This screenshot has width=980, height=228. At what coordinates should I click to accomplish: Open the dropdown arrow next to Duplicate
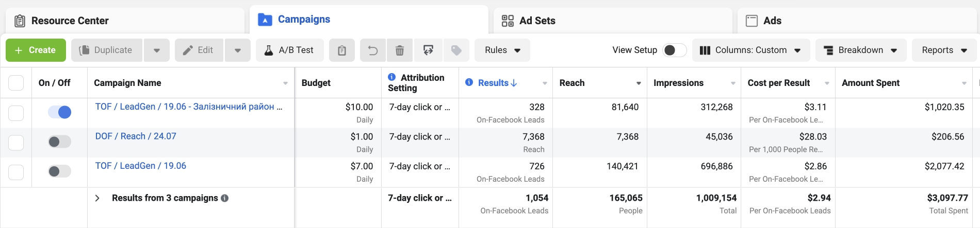pyautogui.click(x=157, y=50)
